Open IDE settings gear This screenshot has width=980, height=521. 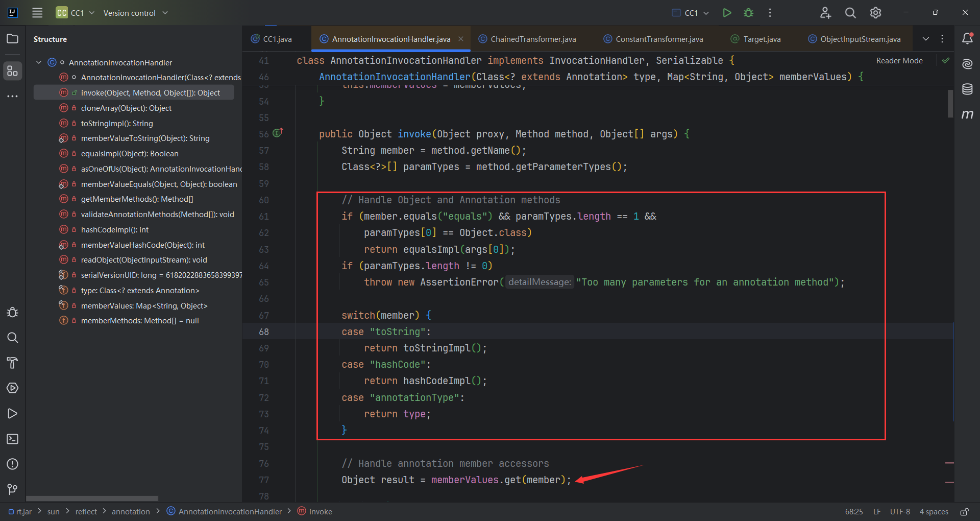[x=875, y=13]
